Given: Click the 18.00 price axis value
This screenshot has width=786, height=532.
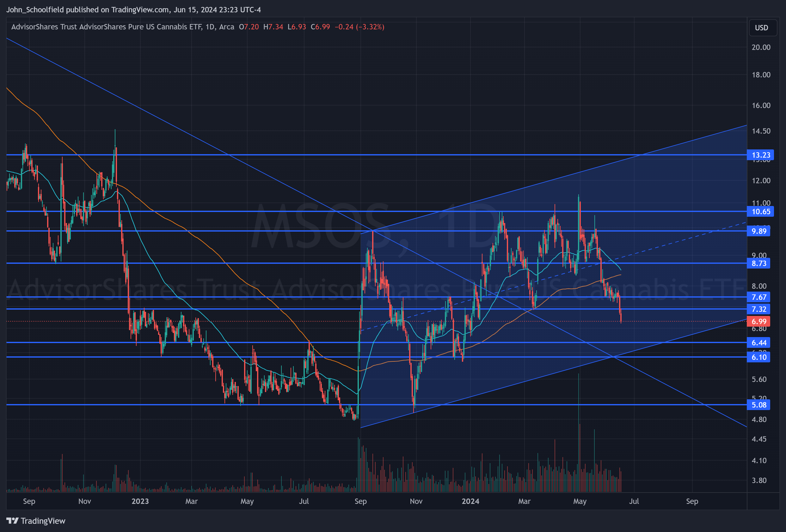Looking at the screenshot, I should pos(761,75).
